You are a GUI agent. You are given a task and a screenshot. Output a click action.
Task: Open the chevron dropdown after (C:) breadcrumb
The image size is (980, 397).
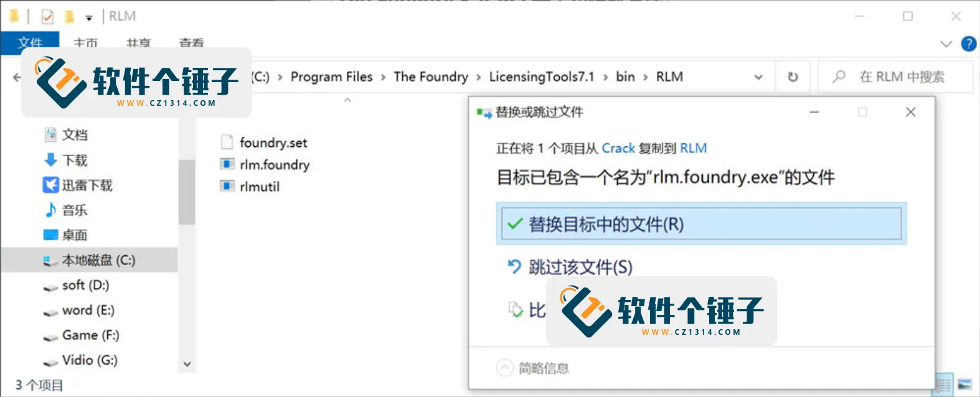tap(280, 77)
